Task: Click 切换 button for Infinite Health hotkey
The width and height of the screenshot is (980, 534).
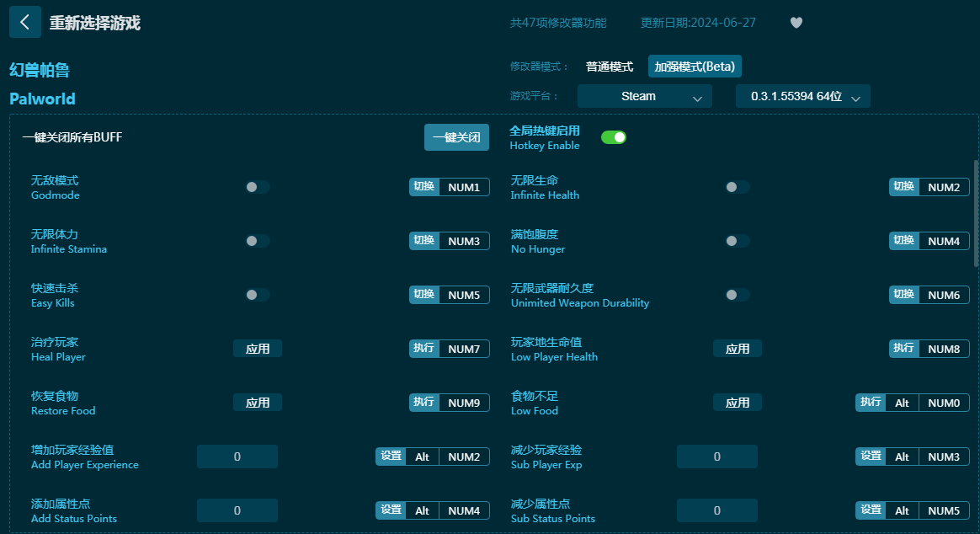Action: pos(903,187)
